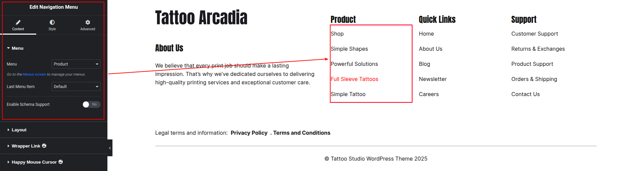Open the Last Menu Item dropdown

pyautogui.click(x=76, y=87)
